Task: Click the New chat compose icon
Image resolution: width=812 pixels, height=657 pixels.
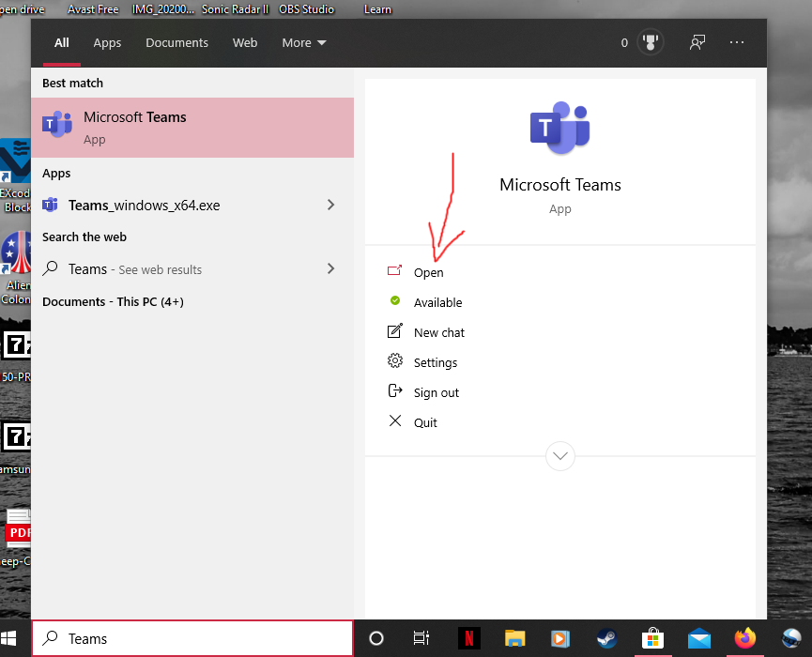Action: coord(394,330)
